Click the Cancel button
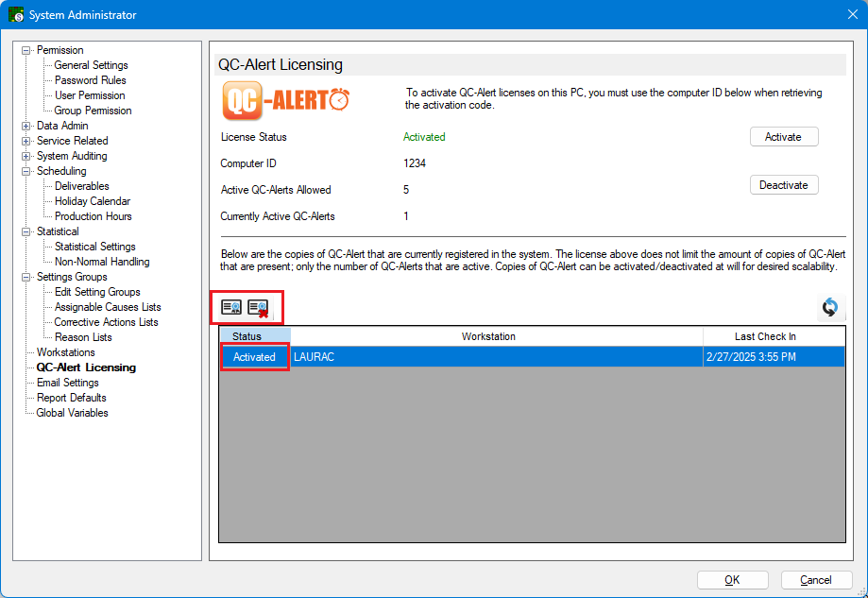The width and height of the screenshot is (868, 598). [816, 580]
